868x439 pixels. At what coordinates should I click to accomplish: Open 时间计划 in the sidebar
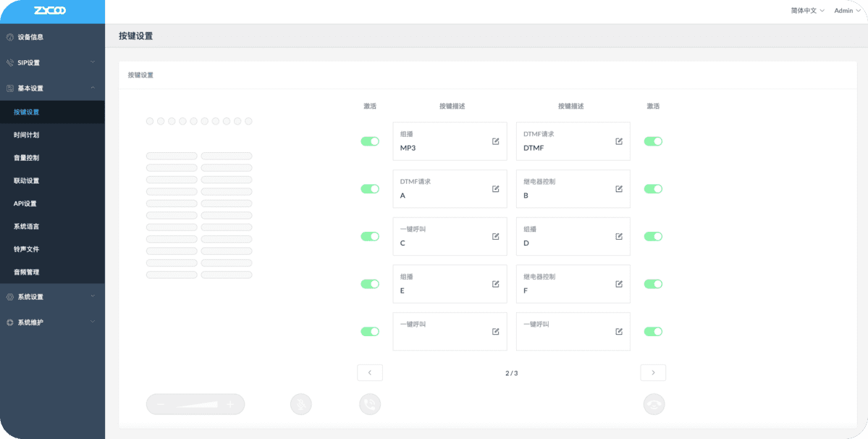click(27, 135)
